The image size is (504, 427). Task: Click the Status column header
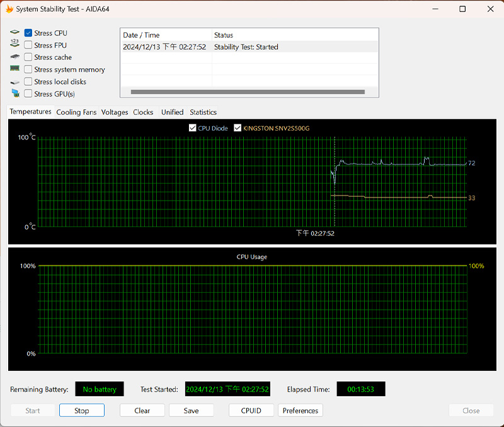(x=295, y=35)
